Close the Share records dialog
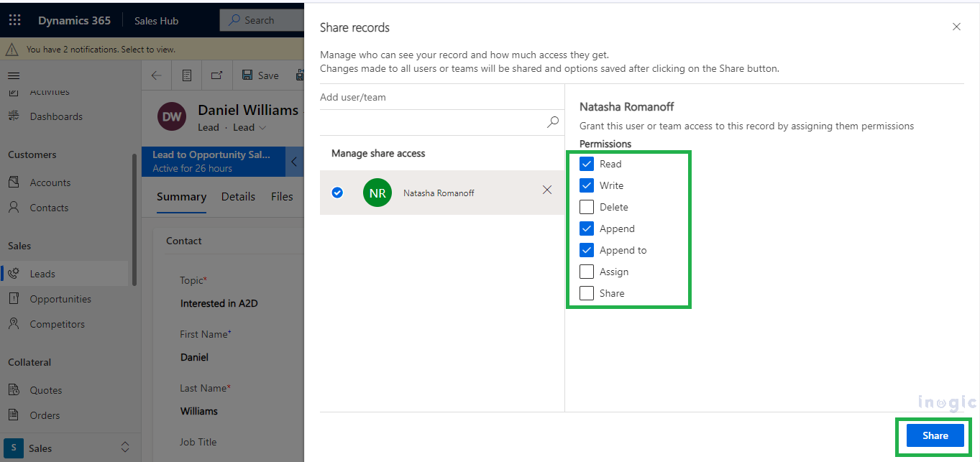The height and width of the screenshot is (462, 980). coord(956,27)
